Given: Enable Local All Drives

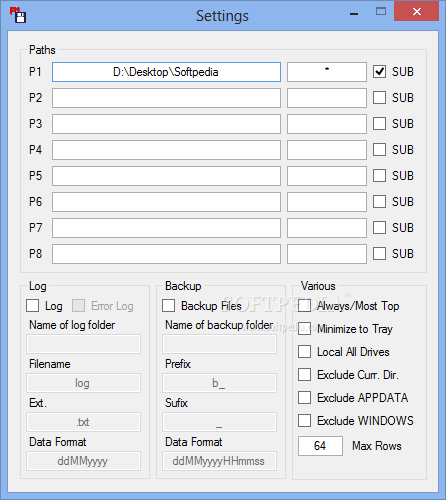Looking at the screenshot, I should tap(304, 352).
